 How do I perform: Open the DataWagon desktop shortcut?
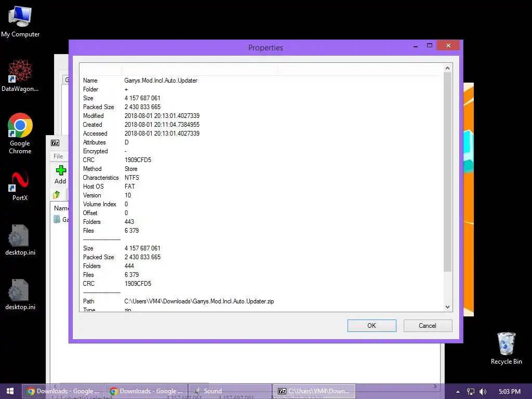point(20,75)
